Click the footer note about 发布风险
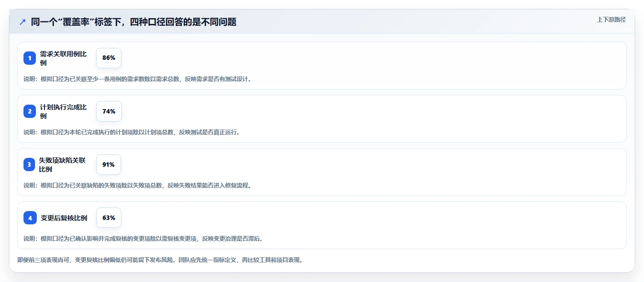Viewport: 644px width, 282px height. coord(160,260)
